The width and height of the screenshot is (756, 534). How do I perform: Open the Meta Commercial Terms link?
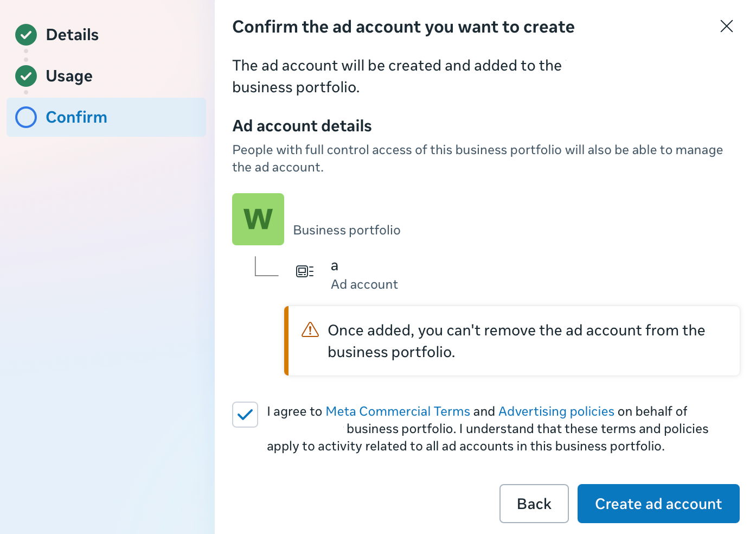[x=398, y=411]
